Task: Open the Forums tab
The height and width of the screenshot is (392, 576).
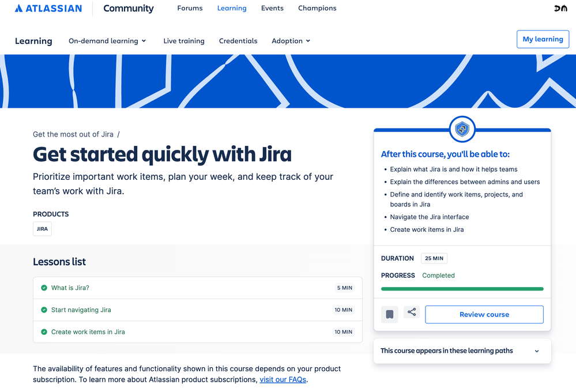Action: pyautogui.click(x=190, y=8)
